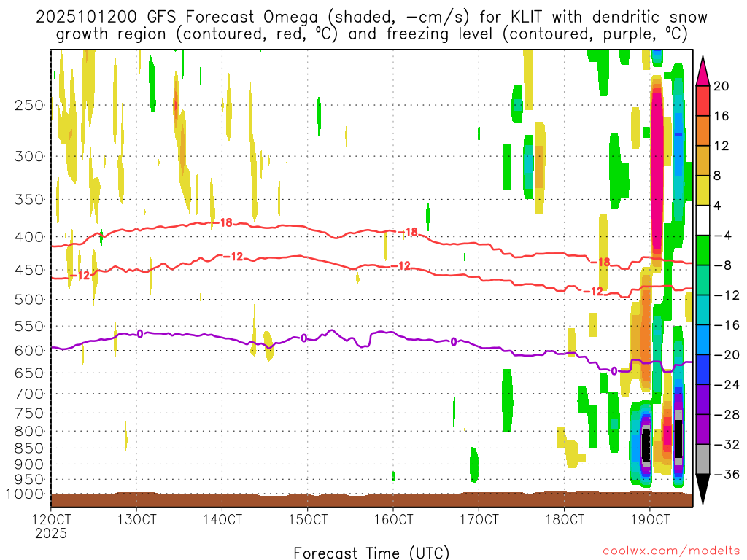Click the 950 pressure level label
This screenshot has width=747, height=560.
29,480
